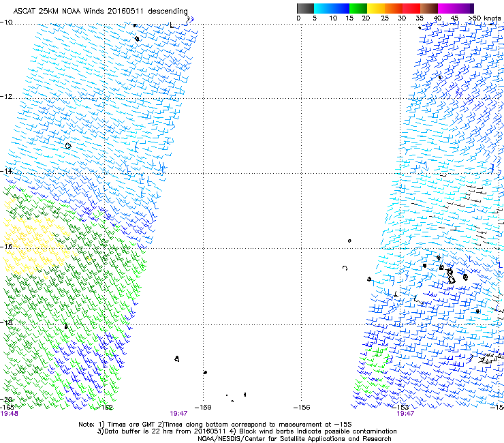Viewport: 504px width, 443px height.
Task: Click the dark purple 45–50 knots swatch
Action: tap(464, 8)
